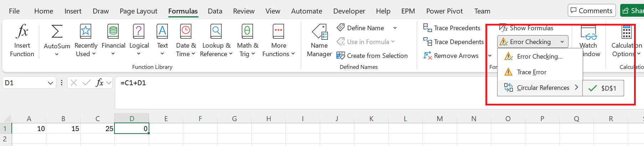Open AutoSum sigma function
The image size is (644, 146).
[x=57, y=31]
